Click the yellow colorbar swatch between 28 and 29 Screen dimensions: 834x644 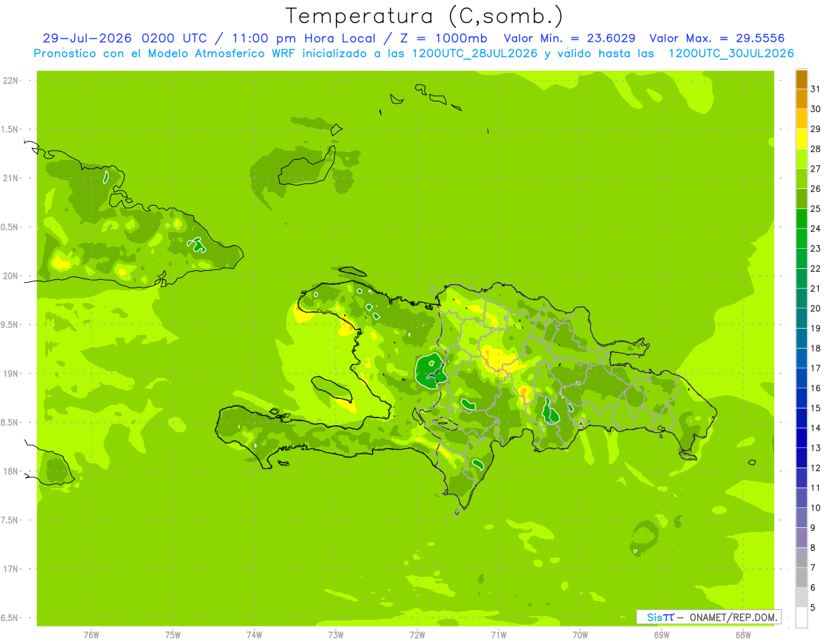801,139
